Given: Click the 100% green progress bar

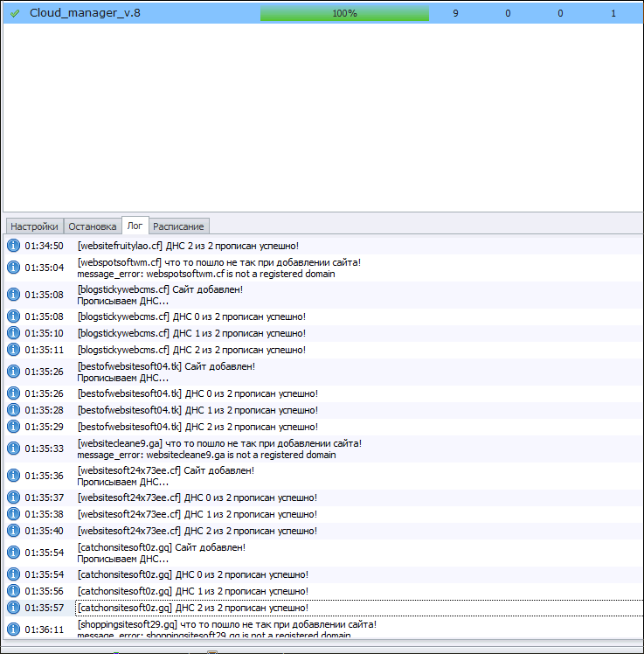Looking at the screenshot, I should coord(344,13).
